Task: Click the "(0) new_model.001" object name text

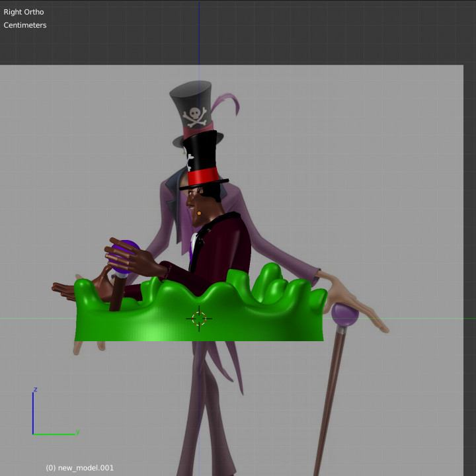Action: 79,467
